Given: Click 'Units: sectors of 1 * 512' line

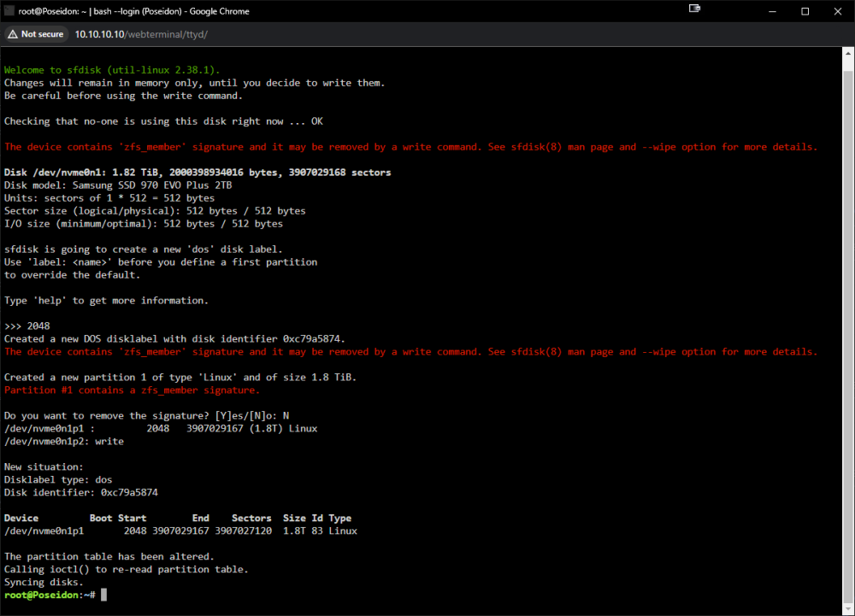Looking at the screenshot, I should click(109, 198).
